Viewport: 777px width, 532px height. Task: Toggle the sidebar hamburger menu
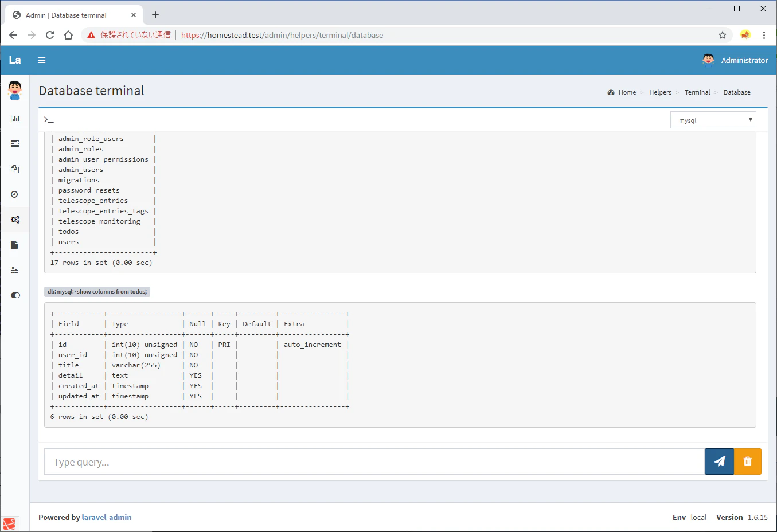pyautogui.click(x=41, y=60)
